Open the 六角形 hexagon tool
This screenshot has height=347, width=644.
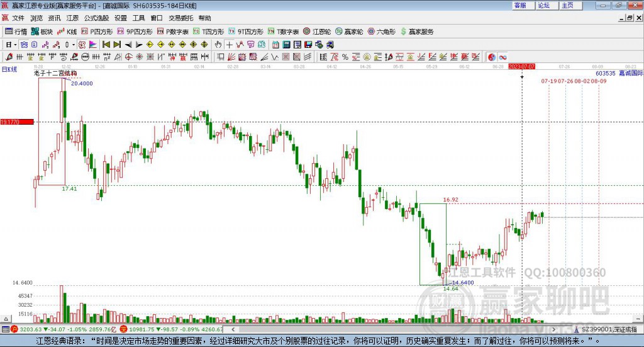click(382, 31)
